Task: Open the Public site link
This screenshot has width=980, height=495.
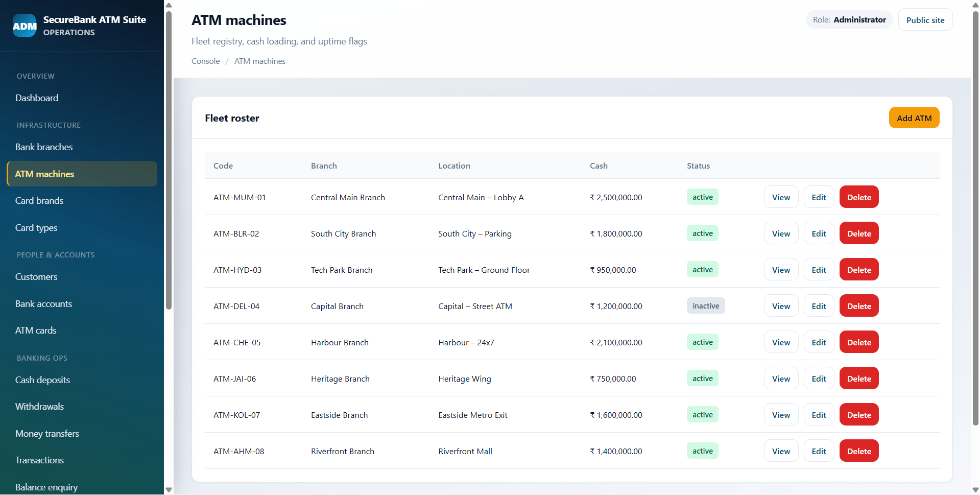Action: 925,20
